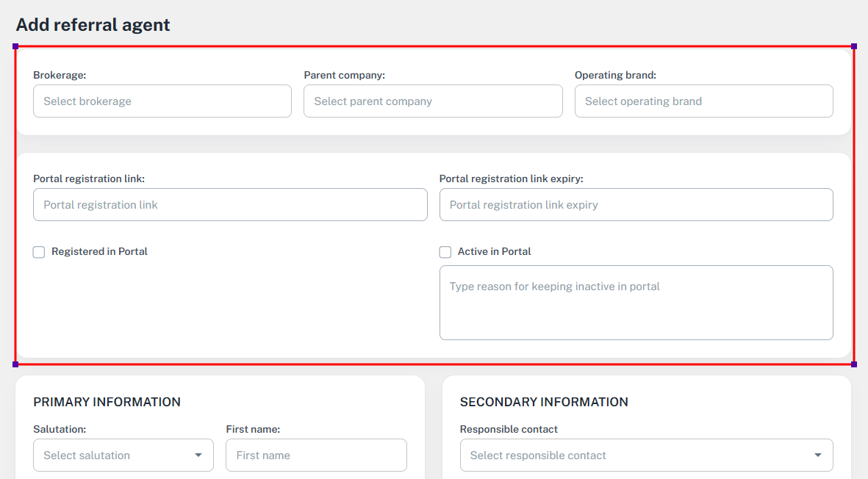Open the Select parent company field
Screen dimensions: 868x479
[x=432, y=101]
